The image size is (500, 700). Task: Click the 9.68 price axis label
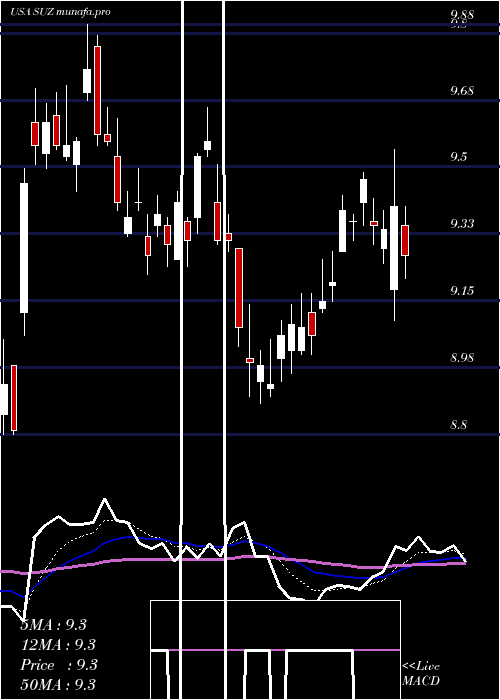[462, 91]
